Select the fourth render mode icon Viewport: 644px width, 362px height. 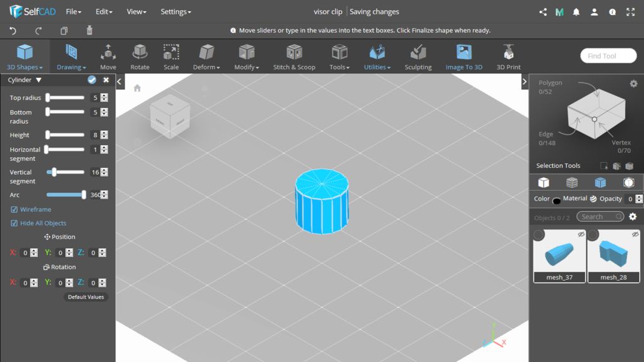click(x=628, y=182)
